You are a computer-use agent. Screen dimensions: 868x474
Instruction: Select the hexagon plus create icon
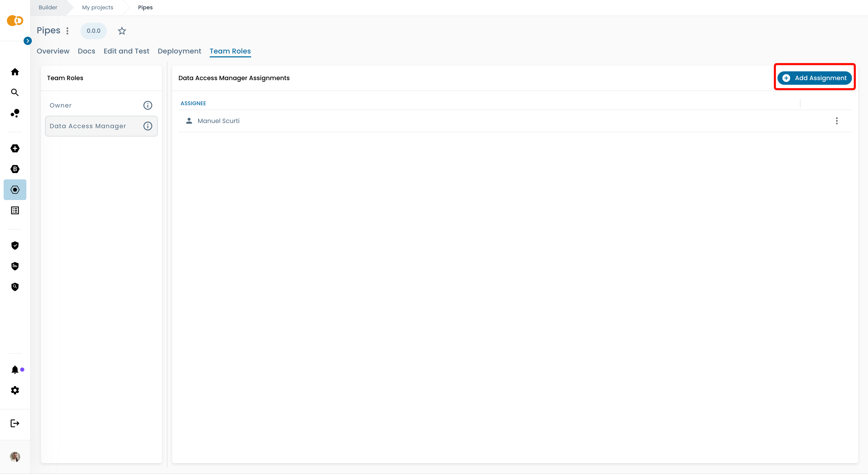pyautogui.click(x=15, y=148)
